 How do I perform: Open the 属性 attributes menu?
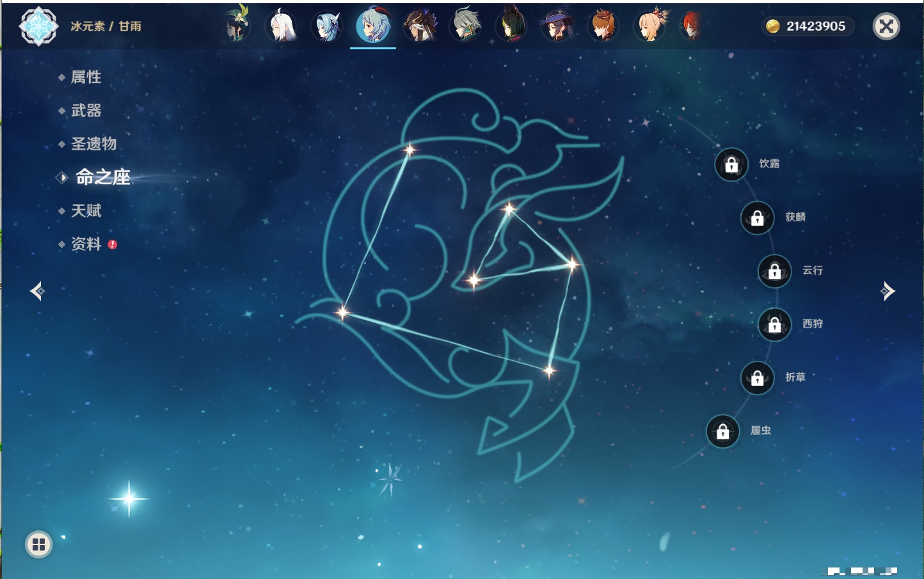86,77
